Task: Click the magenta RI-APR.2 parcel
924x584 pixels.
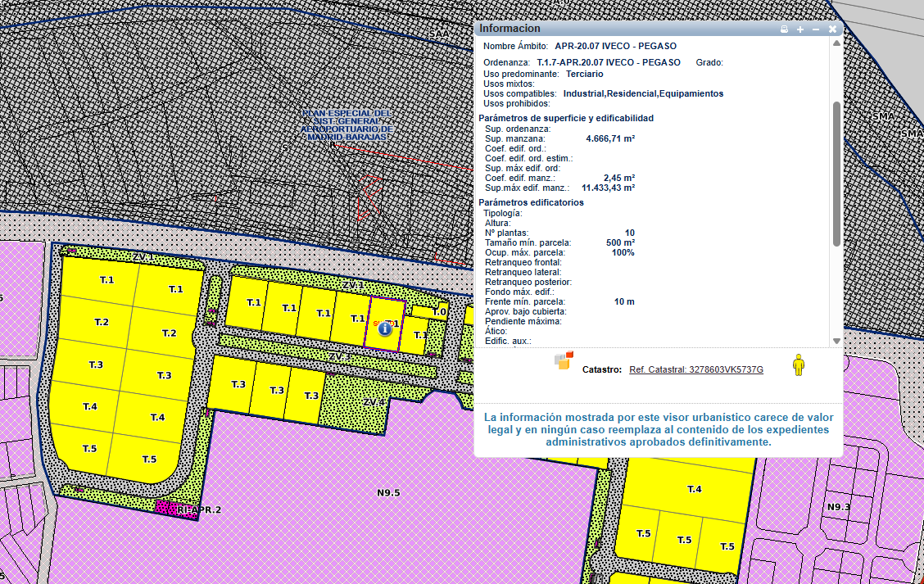Action: (167, 508)
